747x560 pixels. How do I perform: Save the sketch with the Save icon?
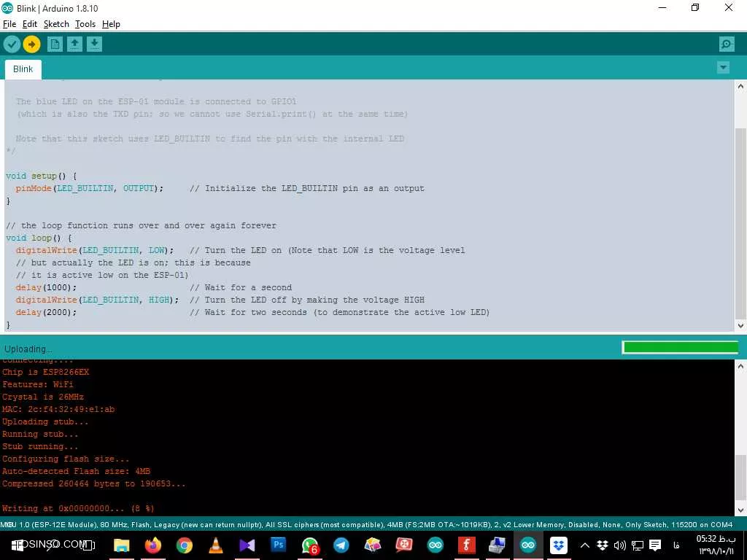(94, 44)
